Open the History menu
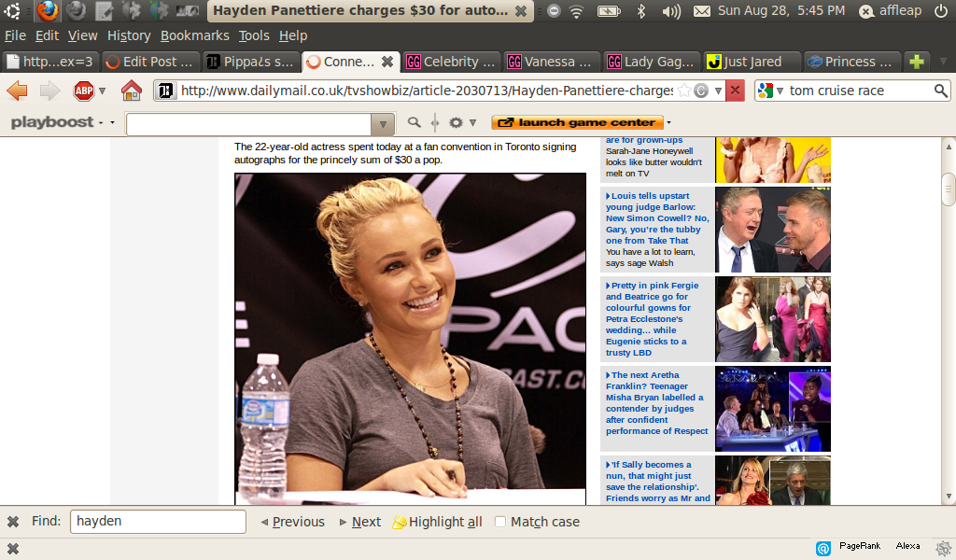Screen dimensions: 956x560 click(x=129, y=36)
